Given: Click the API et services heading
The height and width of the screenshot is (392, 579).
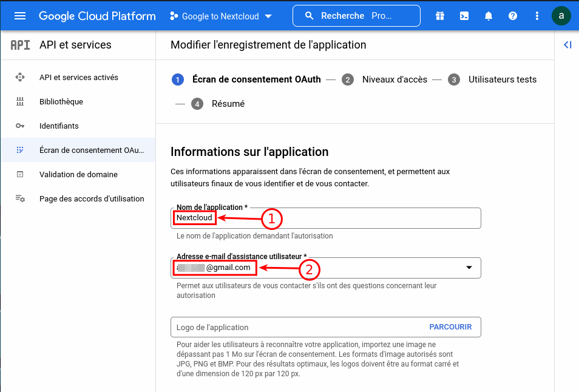Looking at the screenshot, I should (75, 45).
